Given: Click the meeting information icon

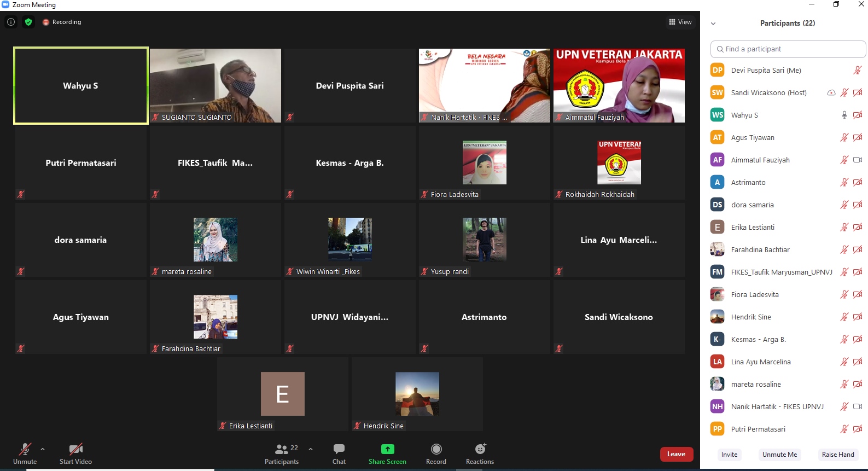Looking at the screenshot, I should pyautogui.click(x=11, y=22).
